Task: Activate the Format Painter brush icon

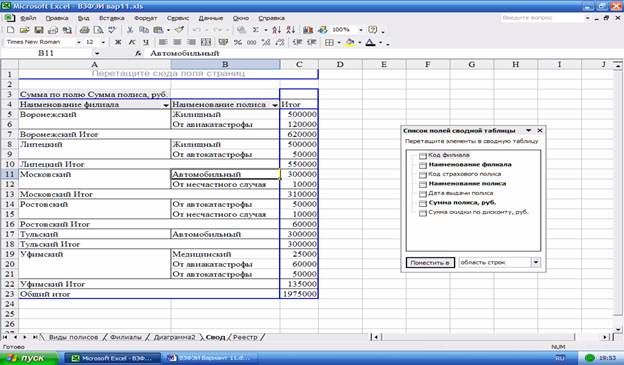Action: [x=179, y=30]
